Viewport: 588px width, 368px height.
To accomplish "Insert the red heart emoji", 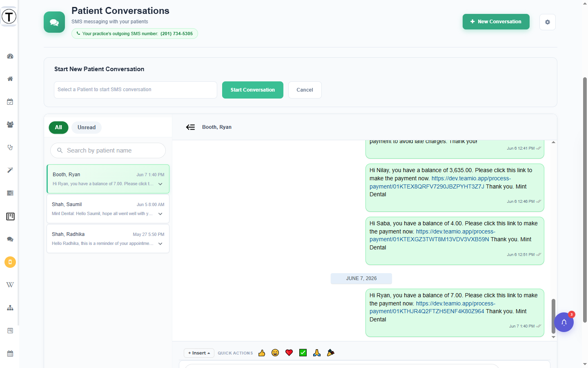I will point(289,353).
